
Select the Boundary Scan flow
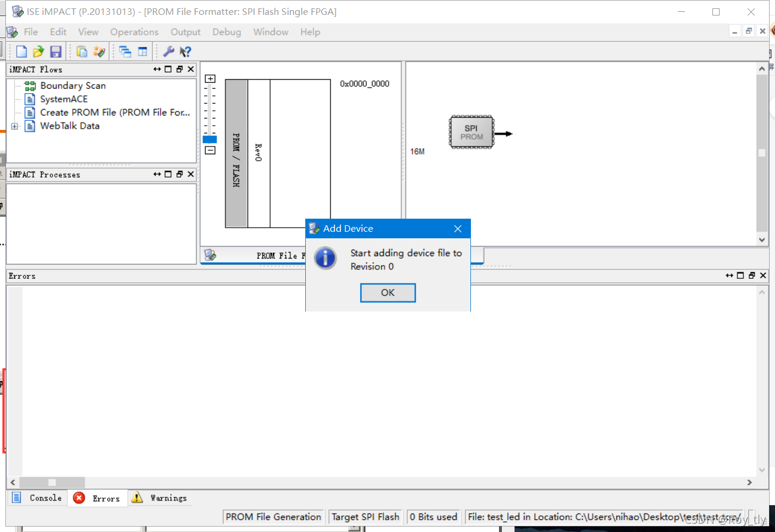point(73,86)
